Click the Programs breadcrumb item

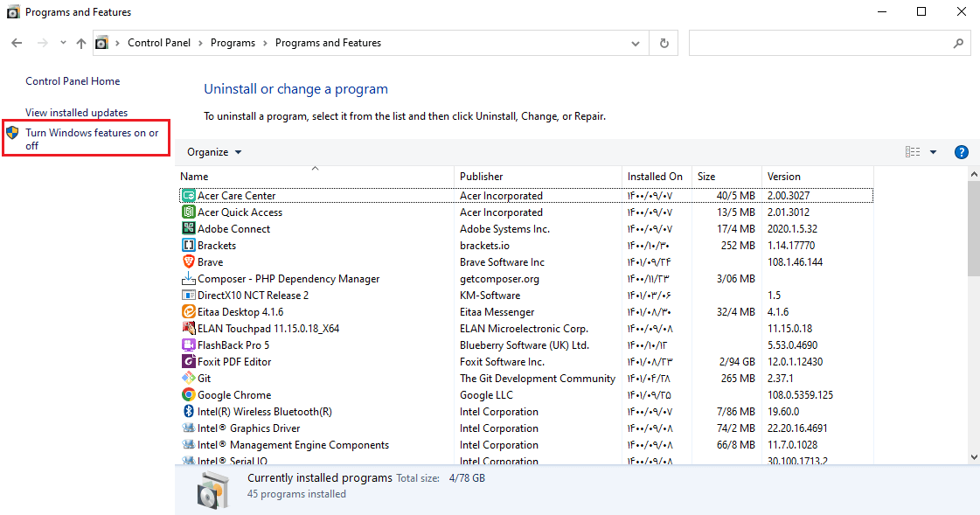point(233,43)
